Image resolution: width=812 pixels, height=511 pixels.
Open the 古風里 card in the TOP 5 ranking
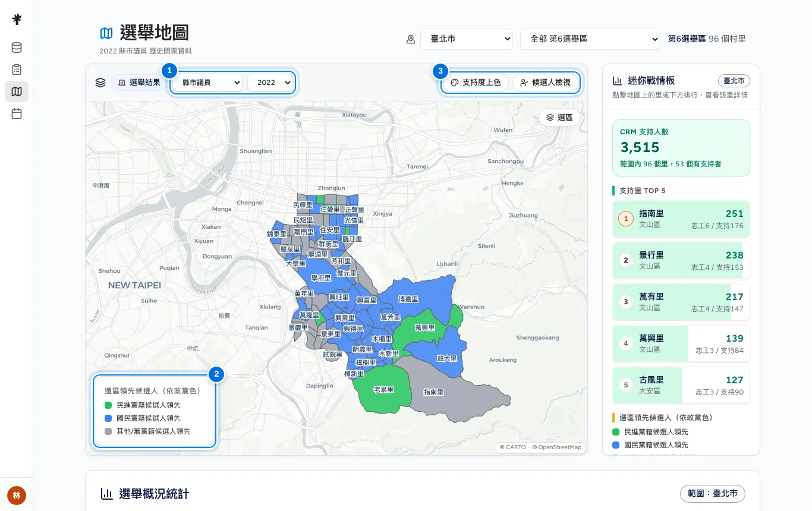tap(681, 385)
